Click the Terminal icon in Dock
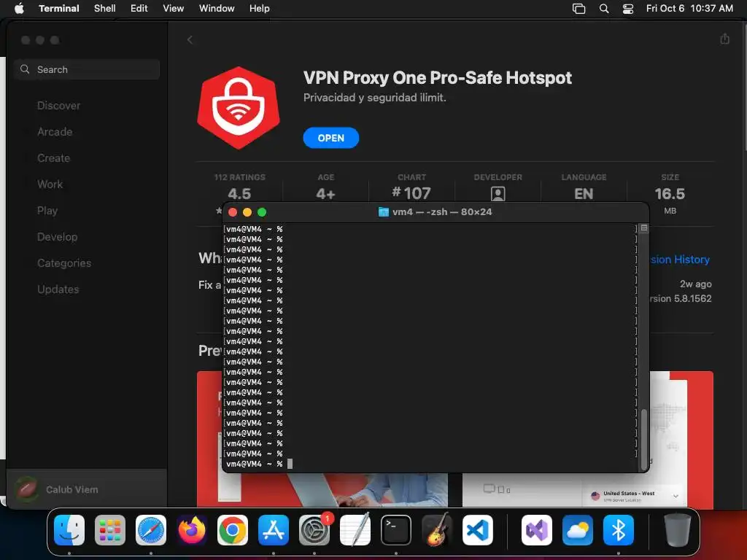 click(x=396, y=530)
